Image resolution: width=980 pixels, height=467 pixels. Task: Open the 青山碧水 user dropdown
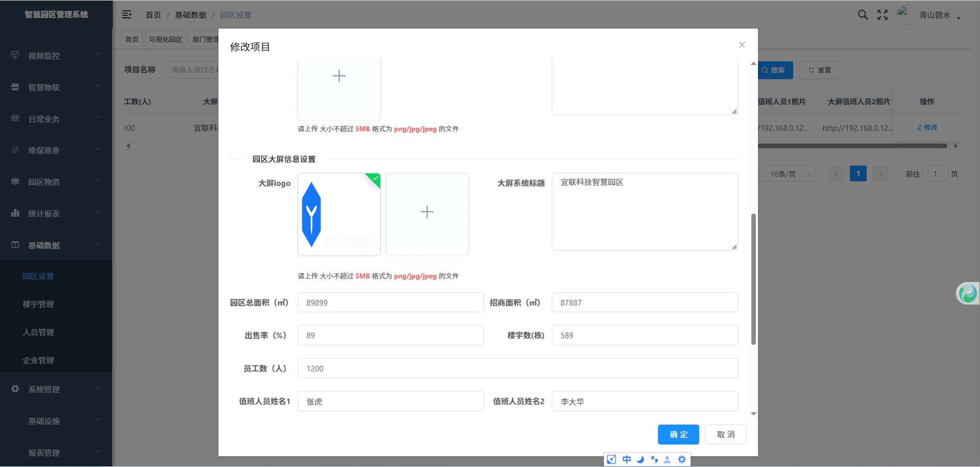[939, 15]
